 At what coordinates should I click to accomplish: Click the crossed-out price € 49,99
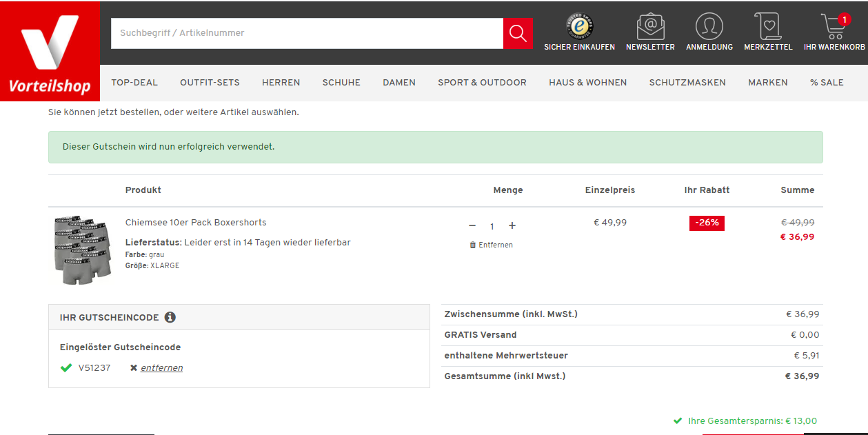click(798, 223)
